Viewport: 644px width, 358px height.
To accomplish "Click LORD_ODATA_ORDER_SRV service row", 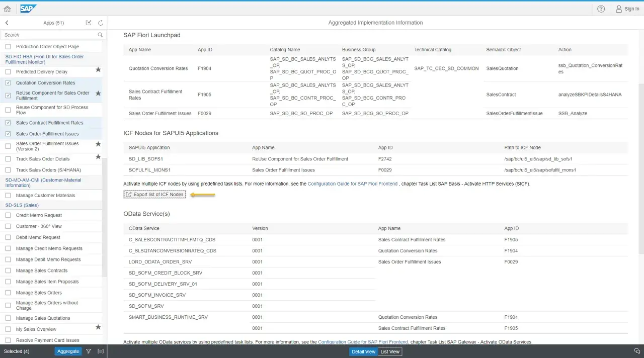I will tap(160, 262).
